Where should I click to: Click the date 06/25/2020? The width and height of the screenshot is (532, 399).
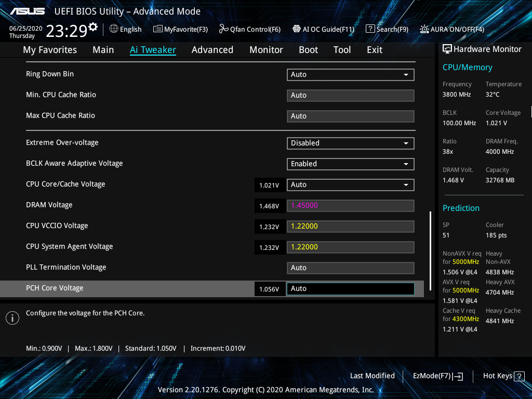click(26, 29)
